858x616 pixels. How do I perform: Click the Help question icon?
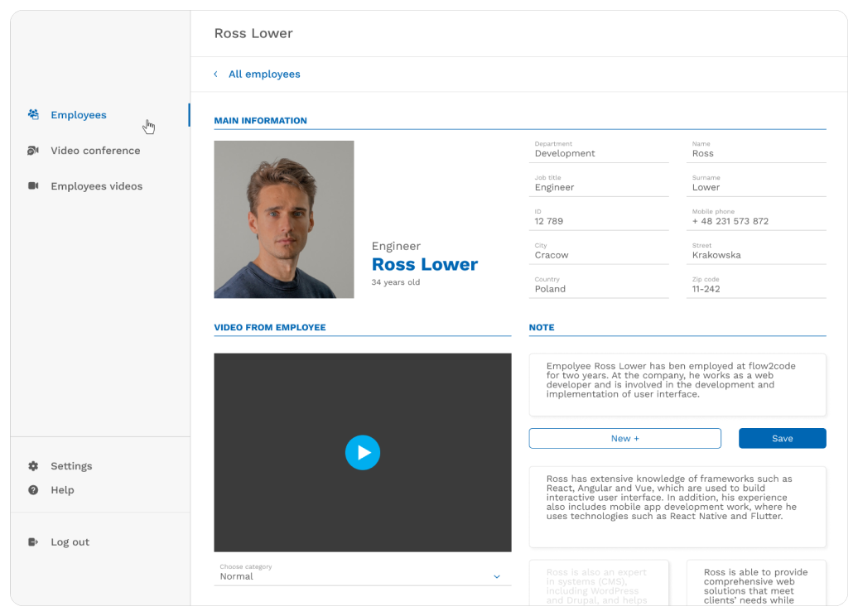point(31,489)
